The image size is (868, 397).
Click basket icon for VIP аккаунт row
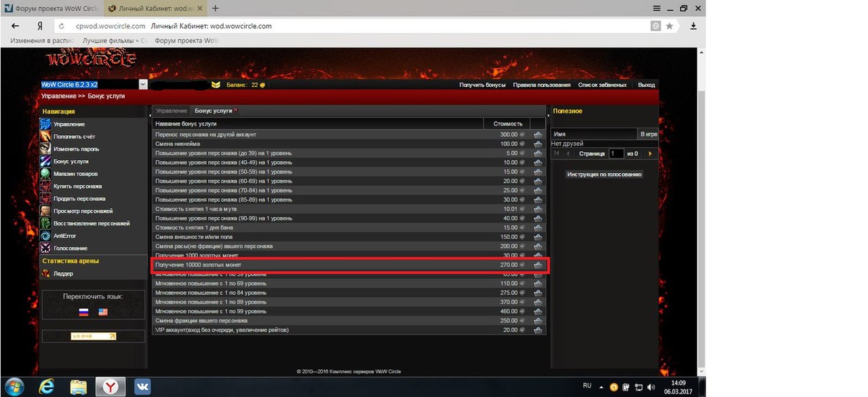coord(538,330)
